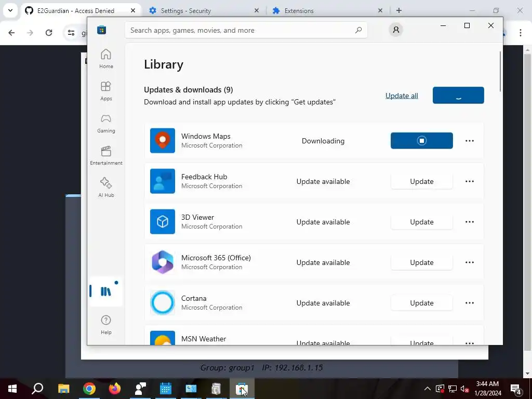Select the Library icon in sidebar

pyautogui.click(x=106, y=291)
